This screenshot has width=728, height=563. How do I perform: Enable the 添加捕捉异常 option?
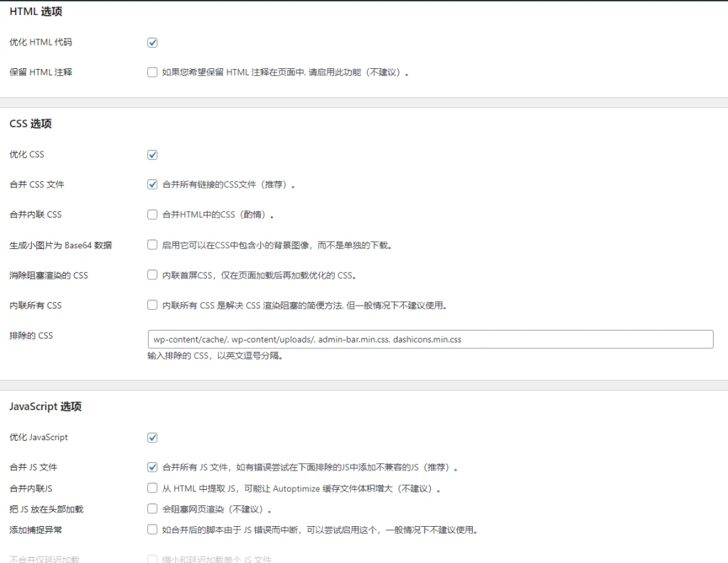[x=152, y=530]
